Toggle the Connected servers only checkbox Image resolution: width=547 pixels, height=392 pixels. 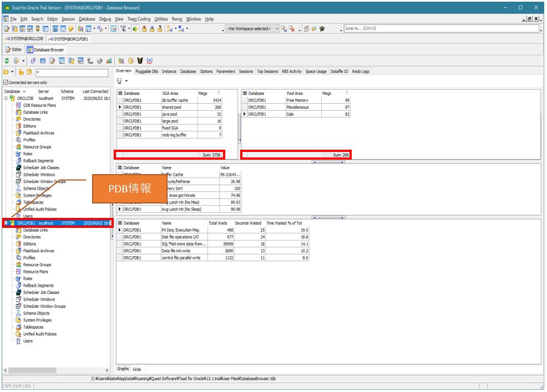[x=6, y=83]
